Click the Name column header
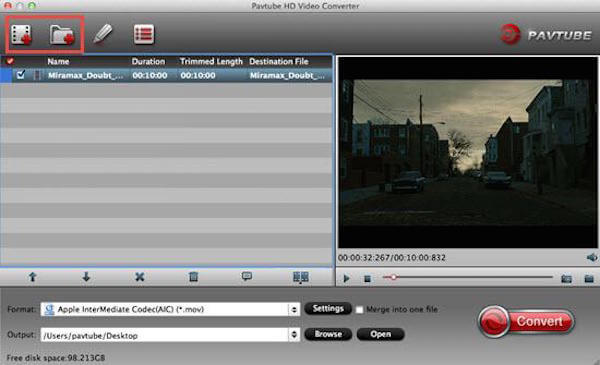The width and height of the screenshot is (600, 365). pos(58,61)
